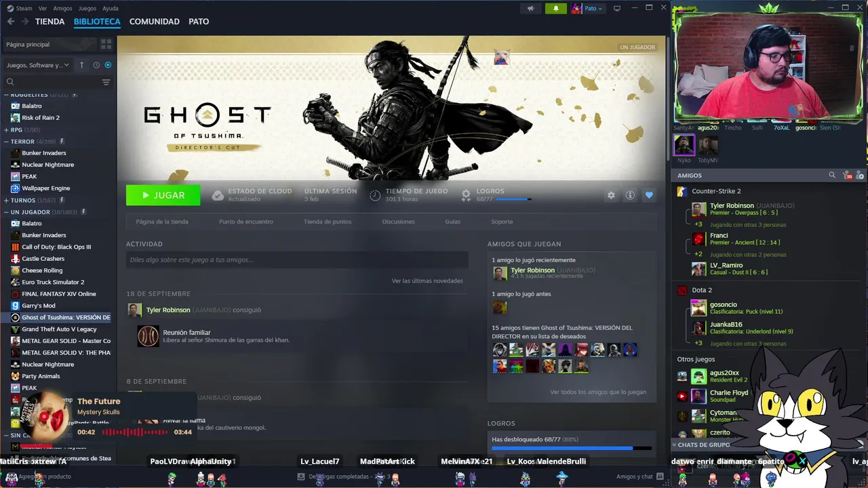868x488 pixels.
Task: Switch to Big Picture mode monitor icon
Action: coord(616,8)
